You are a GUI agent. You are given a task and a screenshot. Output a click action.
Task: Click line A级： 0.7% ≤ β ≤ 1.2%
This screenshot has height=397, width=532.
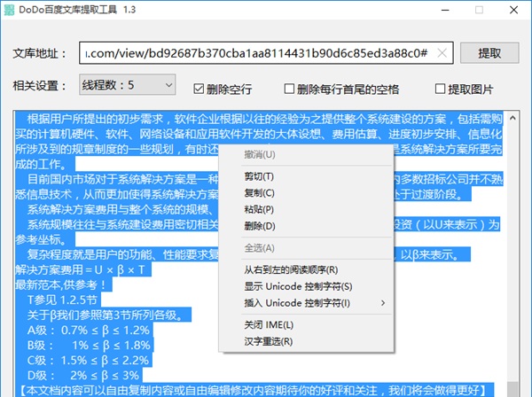coord(88,331)
